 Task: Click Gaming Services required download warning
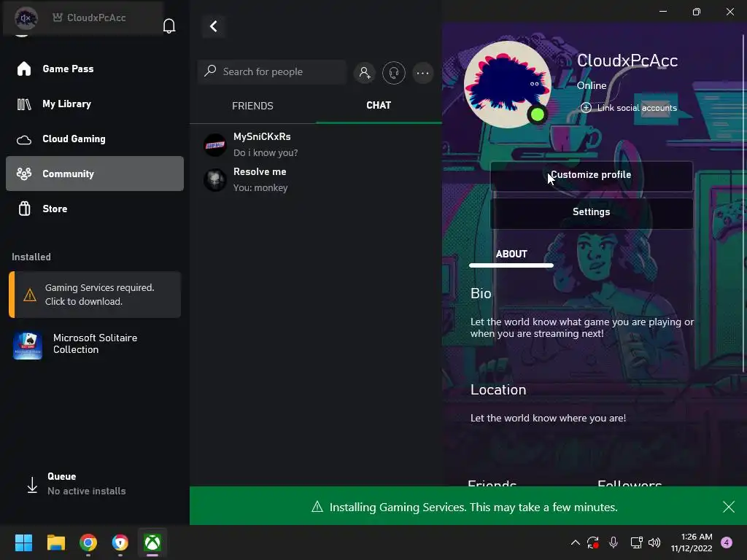point(95,295)
